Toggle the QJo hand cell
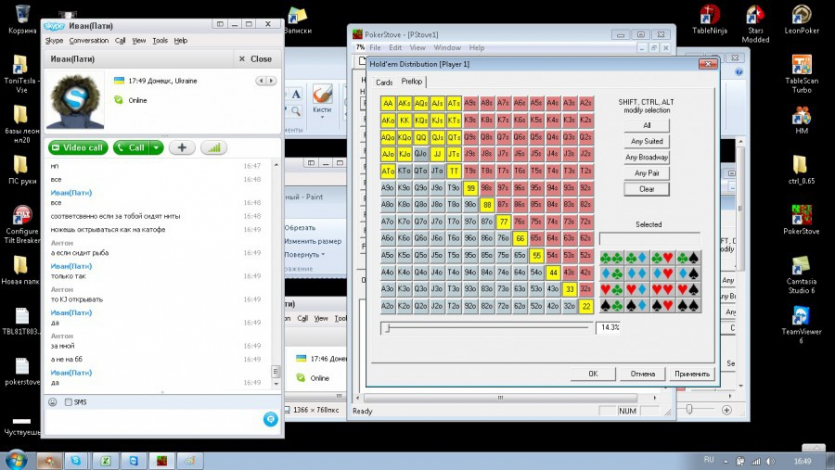This screenshot has width=835, height=470. 421,154
